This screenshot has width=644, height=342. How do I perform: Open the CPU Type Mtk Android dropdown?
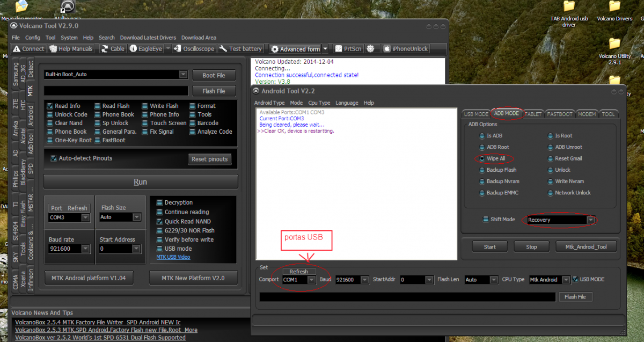coord(566,280)
